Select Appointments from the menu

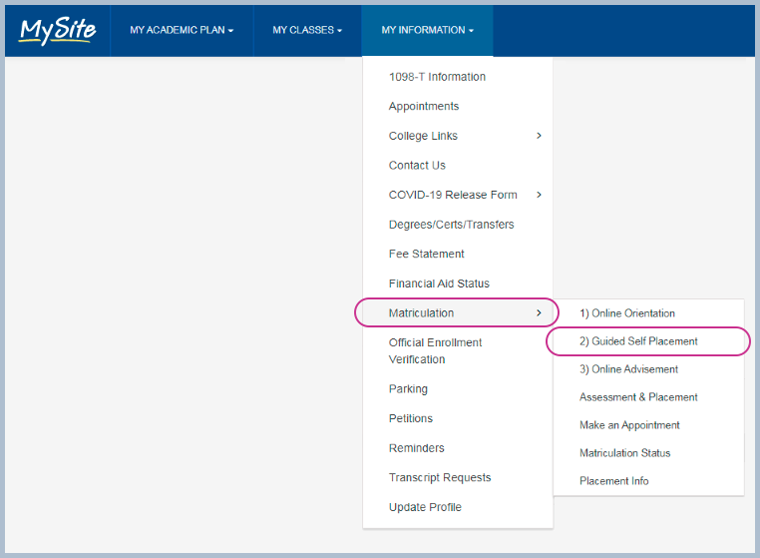pos(424,106)
